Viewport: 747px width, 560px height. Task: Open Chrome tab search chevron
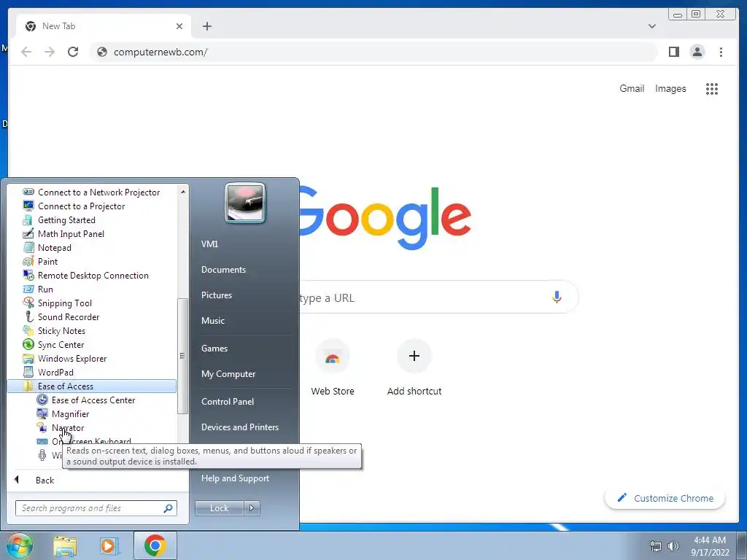point(651,26)
